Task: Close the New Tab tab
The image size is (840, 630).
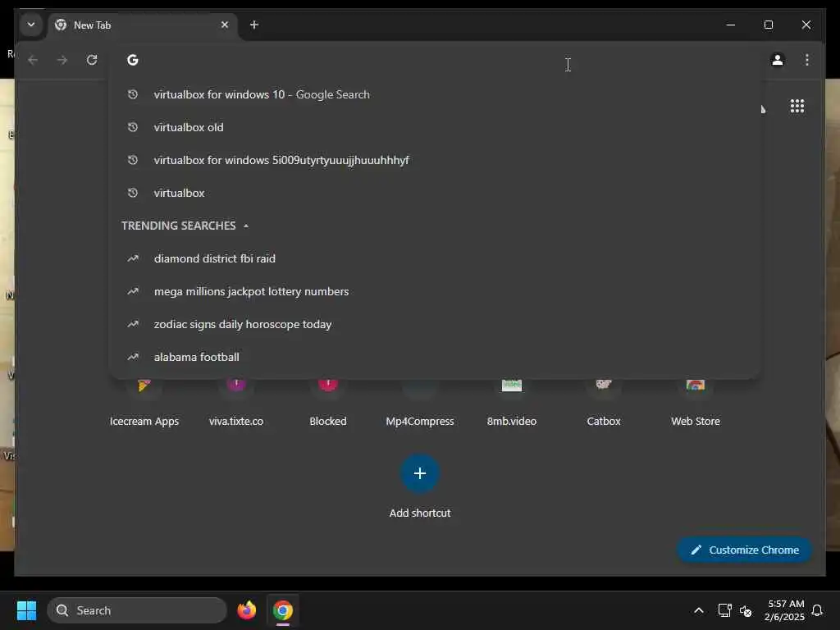Action: pyautogui.click(x=225, y=25)
